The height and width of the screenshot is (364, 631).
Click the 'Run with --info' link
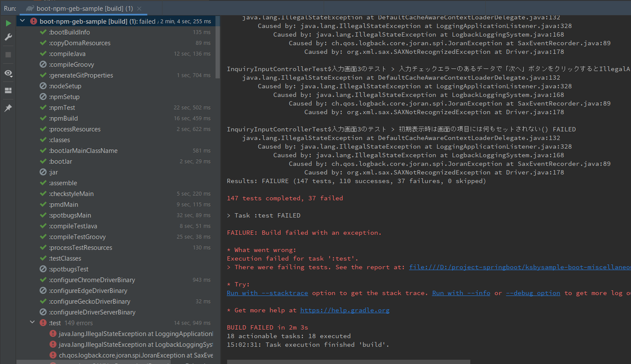click(x=461, y=293)
